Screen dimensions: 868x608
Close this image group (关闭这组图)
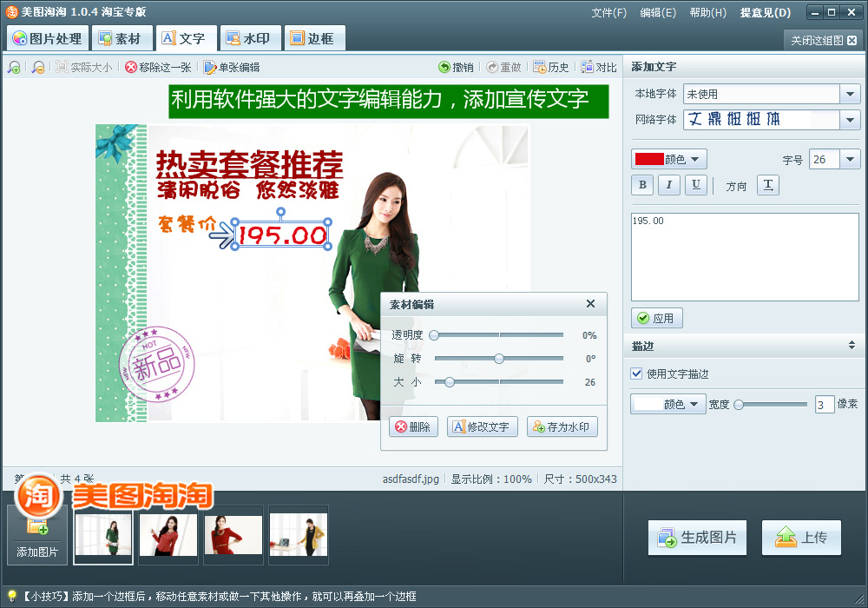point(824,41)
